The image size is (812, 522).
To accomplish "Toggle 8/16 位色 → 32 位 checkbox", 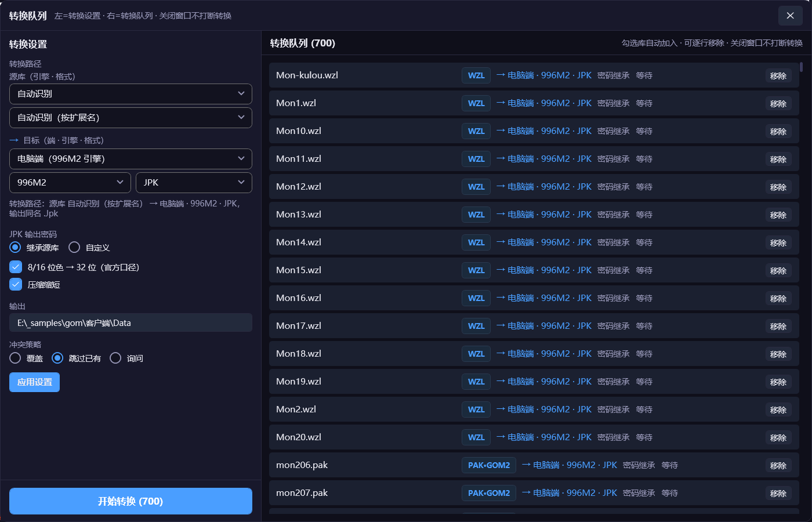I will coord(16,267).
